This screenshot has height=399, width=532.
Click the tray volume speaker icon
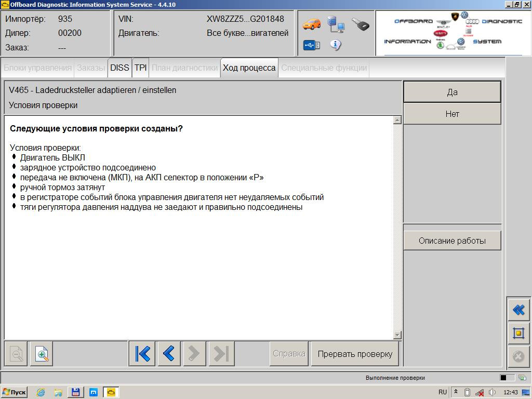[493, 393]
